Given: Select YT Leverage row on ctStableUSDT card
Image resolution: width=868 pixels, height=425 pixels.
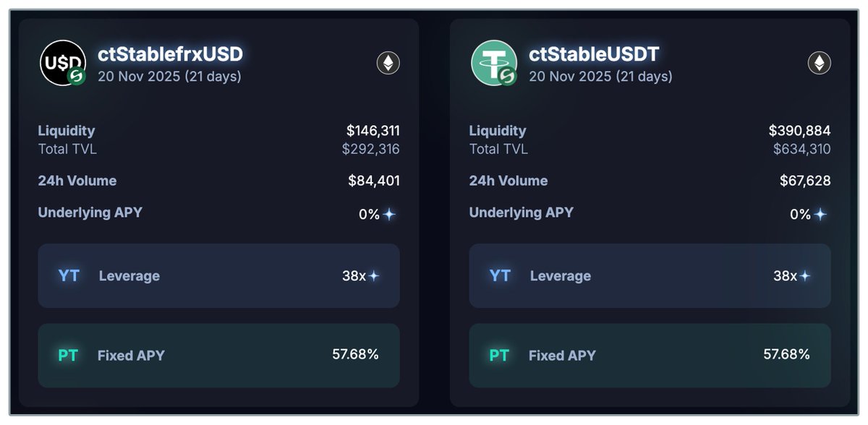Looking at the screenshot, I should point(650,276).
